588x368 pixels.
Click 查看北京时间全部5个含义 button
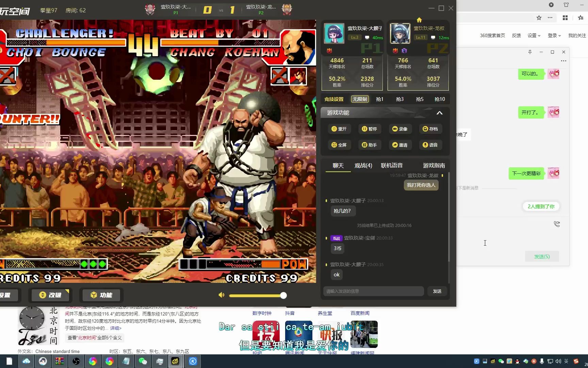click(x=95, y=338)
